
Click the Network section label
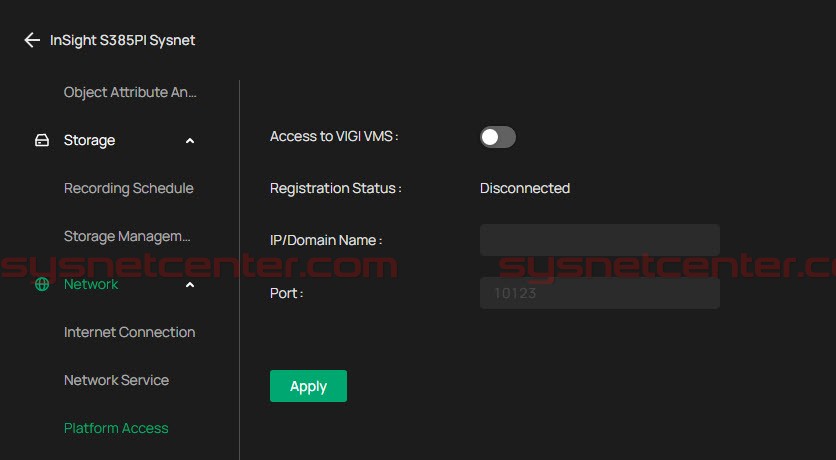(x=91, y=285)
